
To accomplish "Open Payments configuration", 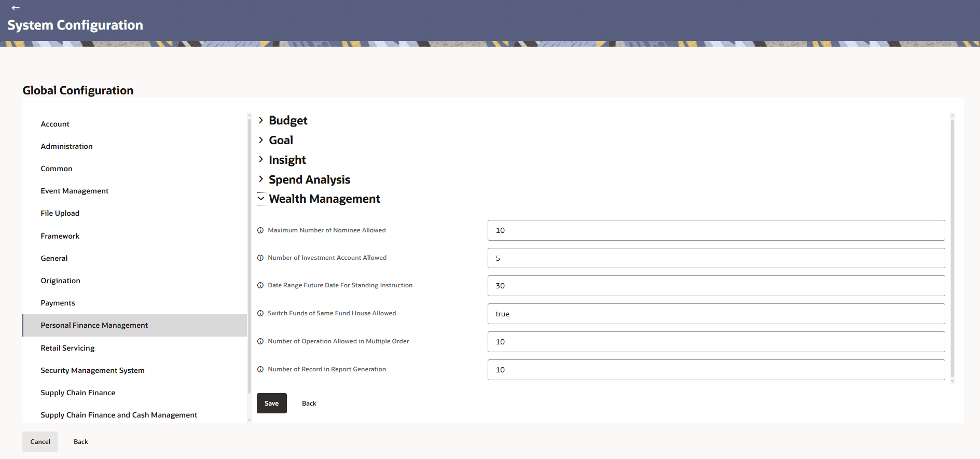I will pos(134,303).
